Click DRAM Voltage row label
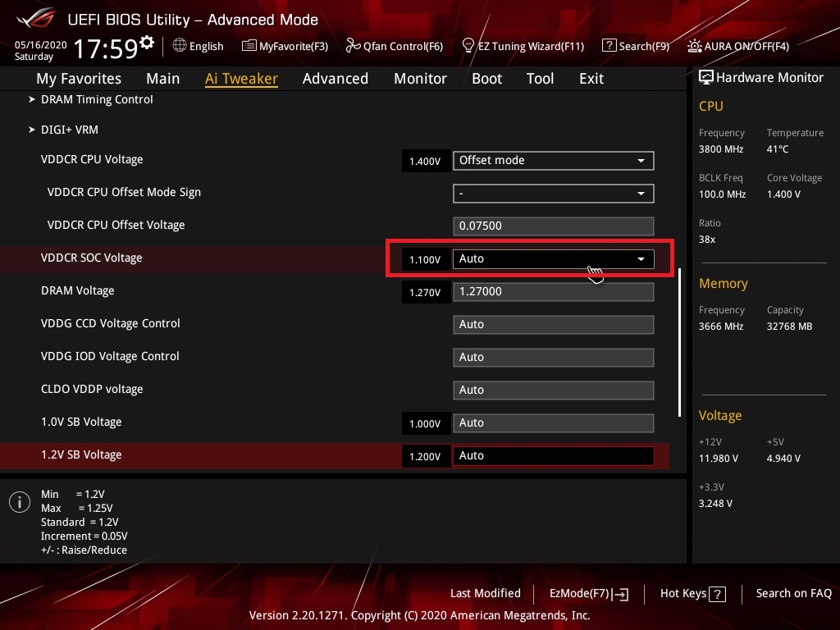This screenshot has height=630, width=840. (78, 290)
